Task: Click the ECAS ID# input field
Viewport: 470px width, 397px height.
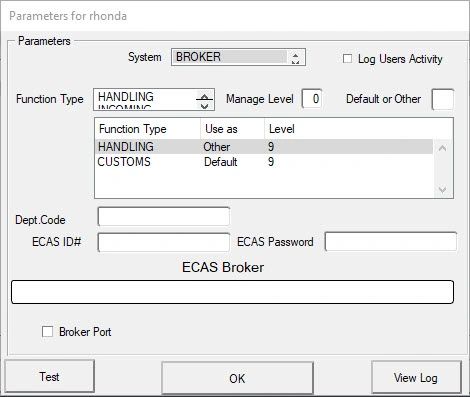Action: pos(164,242)
